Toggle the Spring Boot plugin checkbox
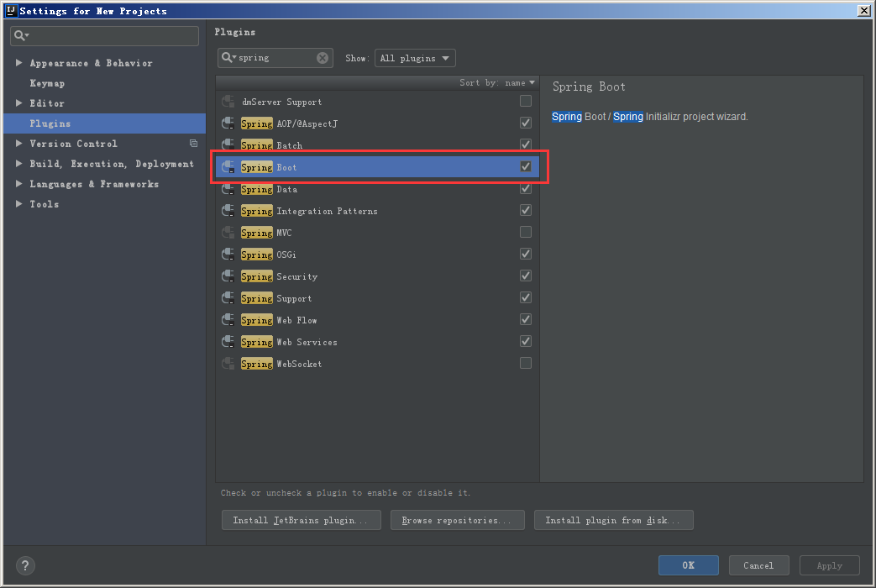 526,166
